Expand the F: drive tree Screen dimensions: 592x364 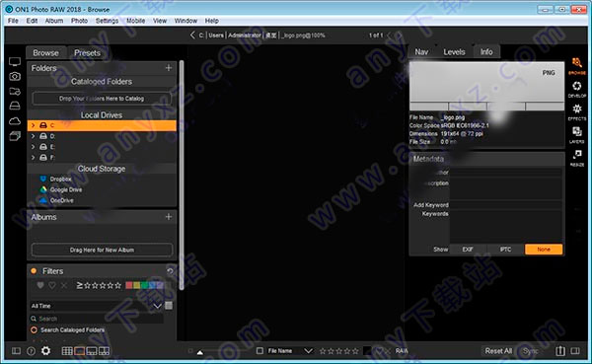tap(34, 157)
